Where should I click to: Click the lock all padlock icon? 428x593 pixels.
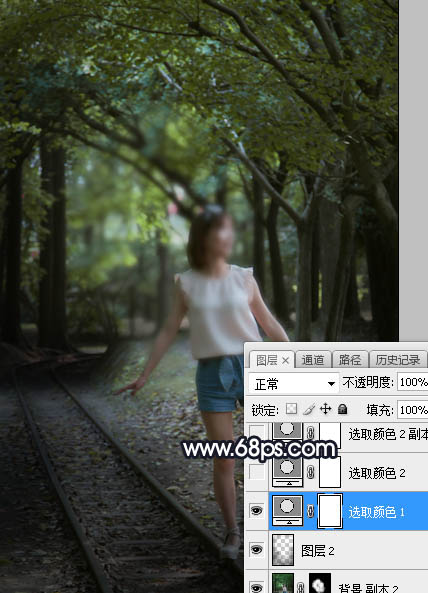coord(343,409)
